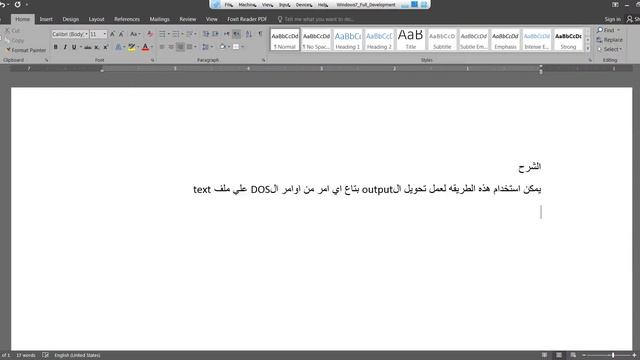
Task: Toggle right-to-left text direction
Action: (236, 34)
